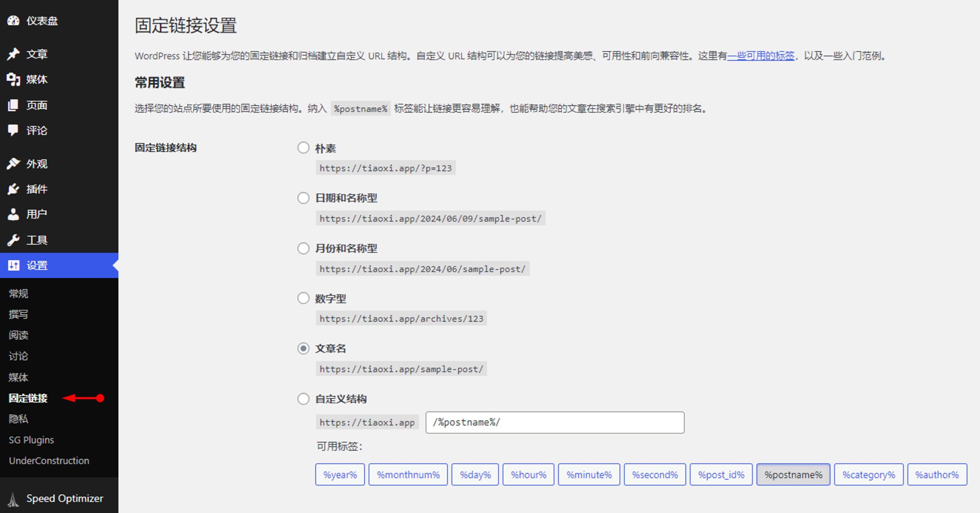
Task: Click the Dashboard gauge icon
Action: 13,21
